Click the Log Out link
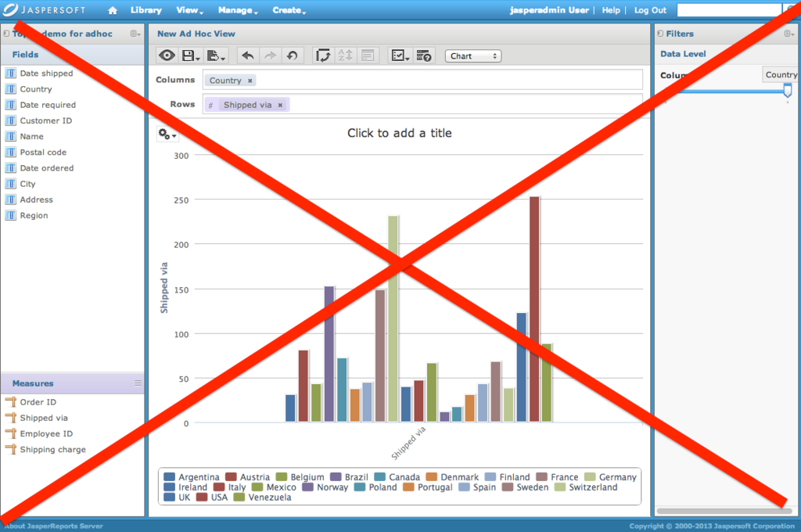The image size is (801, 532). [650, 10]
